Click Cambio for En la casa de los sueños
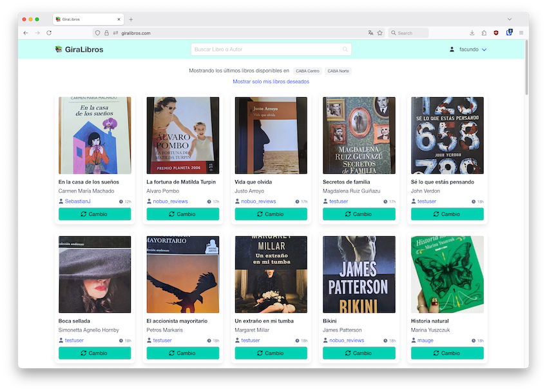Screen dimensions: 547x392 pos(95,214)
